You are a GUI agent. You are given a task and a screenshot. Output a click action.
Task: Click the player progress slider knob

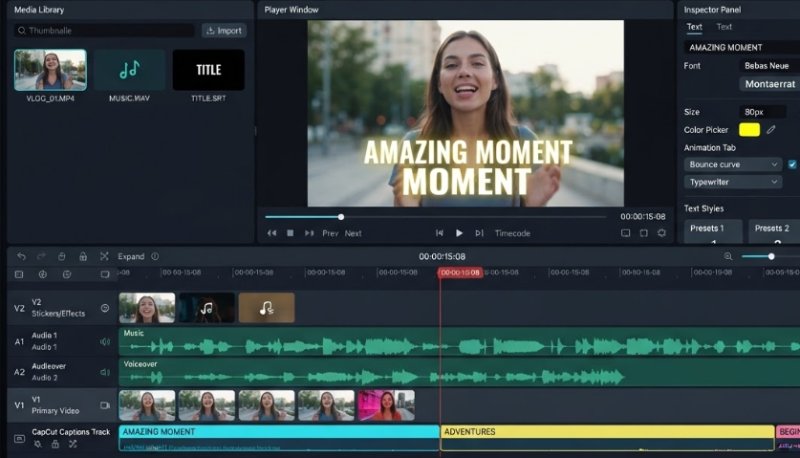pyautogui.click(x=341, y=217)
